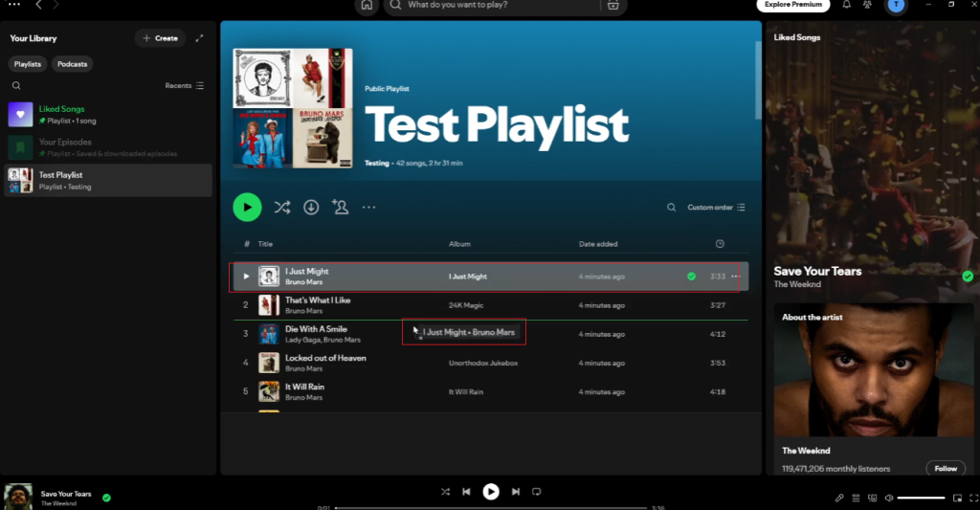The image size is (980, 510).
Task: Open the Custom order sort dropdown
Action: coord(716,208)
